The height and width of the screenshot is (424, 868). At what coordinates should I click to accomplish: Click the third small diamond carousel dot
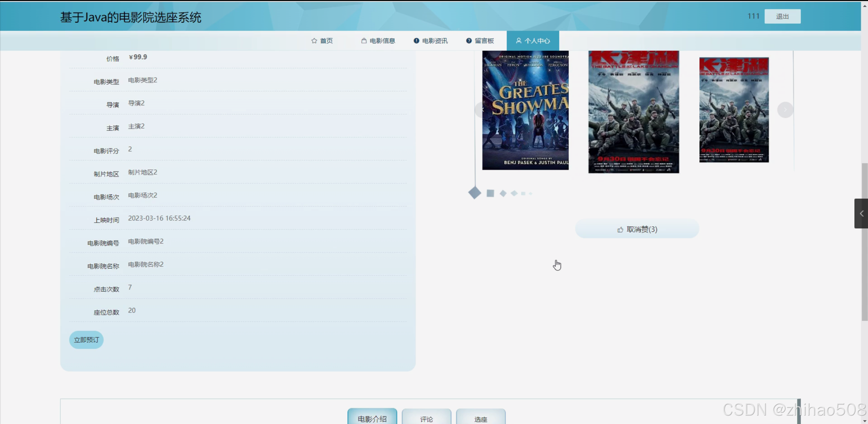tap(503, 193)
